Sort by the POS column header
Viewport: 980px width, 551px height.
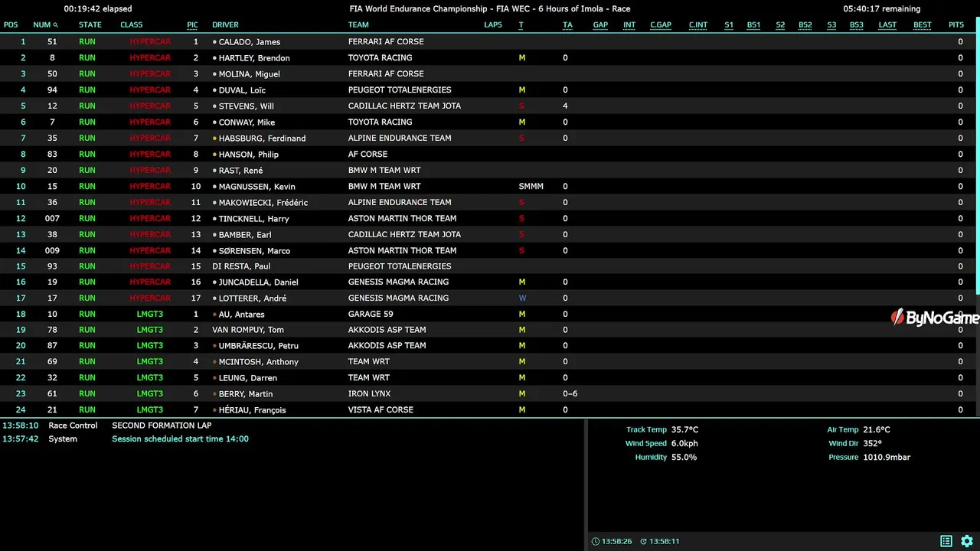pyautogui.click(x=11, y=25)
